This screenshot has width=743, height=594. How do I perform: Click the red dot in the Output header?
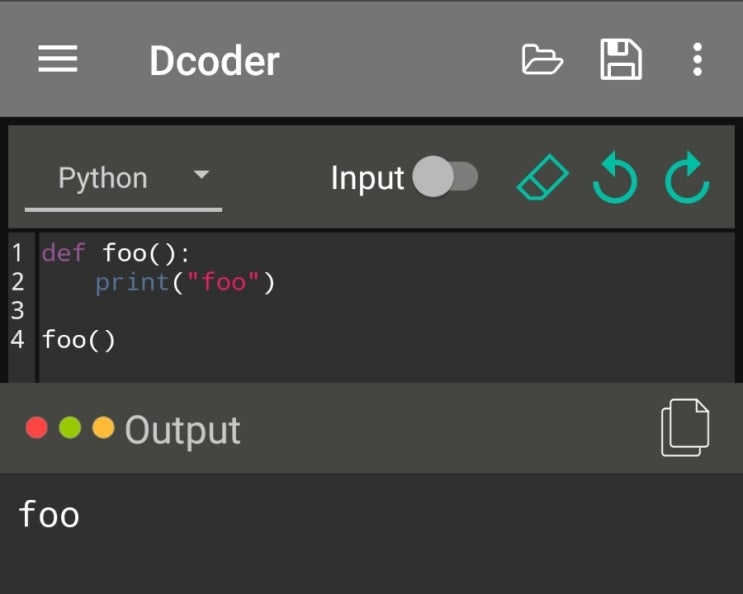(x=37, y=428)
